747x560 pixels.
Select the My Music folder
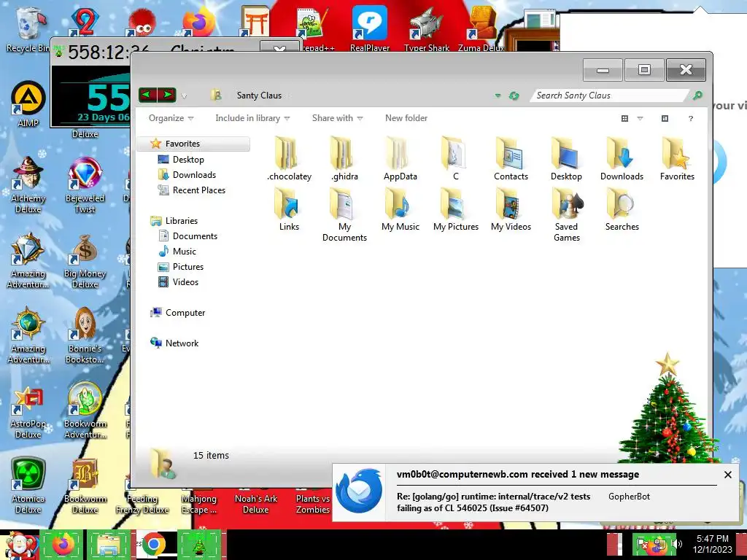click(x=400, y=209)
